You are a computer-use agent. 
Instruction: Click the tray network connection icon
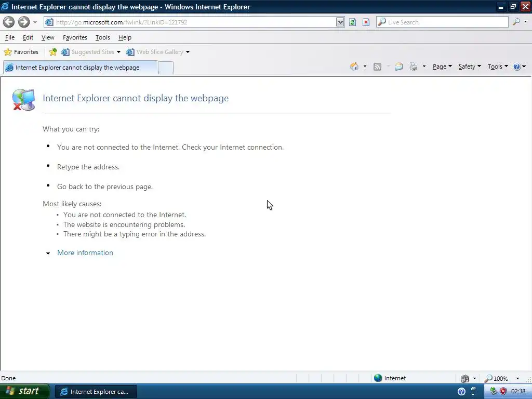coord(494,391)
